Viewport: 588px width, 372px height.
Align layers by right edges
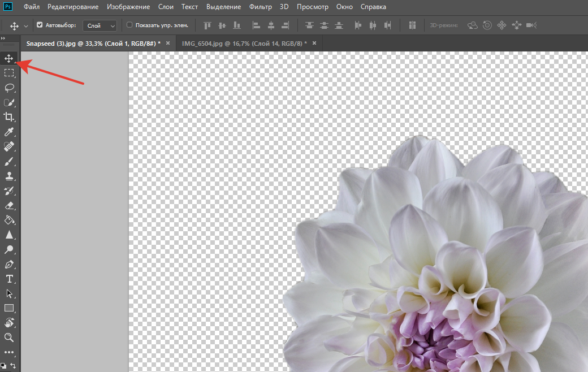coord(286,25)
